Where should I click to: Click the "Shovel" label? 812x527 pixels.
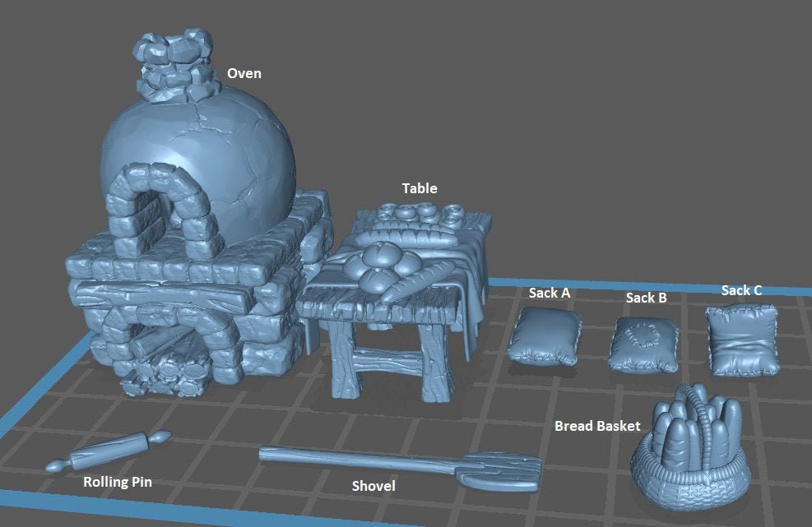[374, 486]
